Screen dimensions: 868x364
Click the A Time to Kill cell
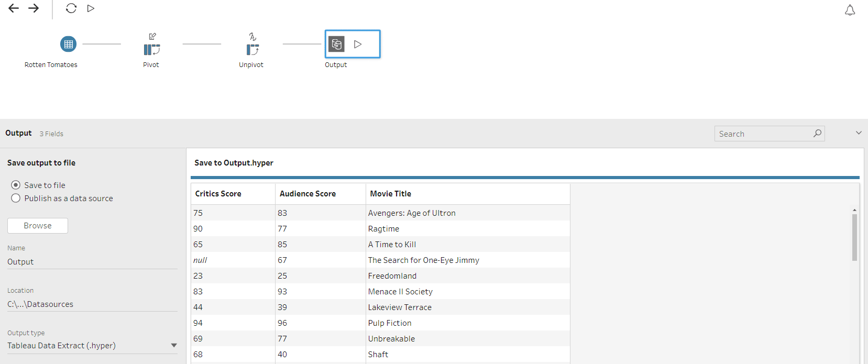[468, 244]
